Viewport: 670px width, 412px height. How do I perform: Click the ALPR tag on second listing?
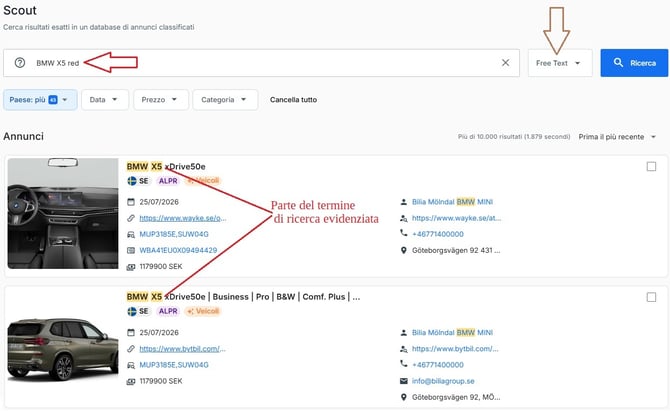tap(168, 311)
